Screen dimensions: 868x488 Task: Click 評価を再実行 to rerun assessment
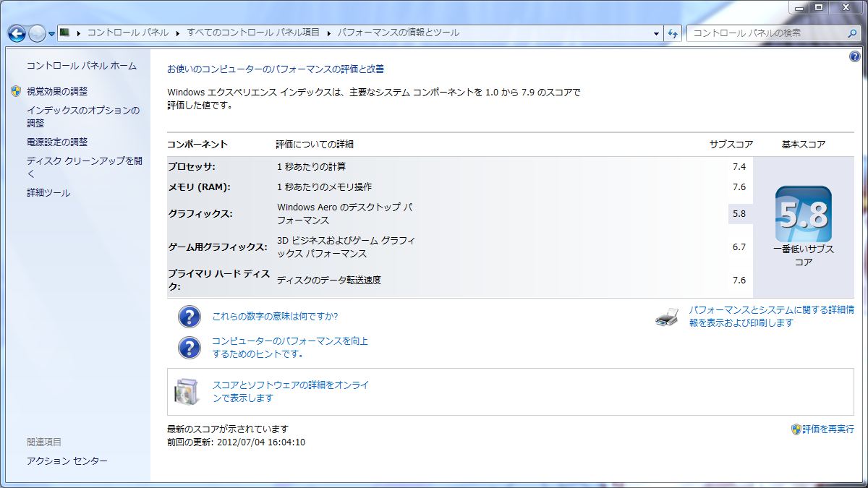827,429
